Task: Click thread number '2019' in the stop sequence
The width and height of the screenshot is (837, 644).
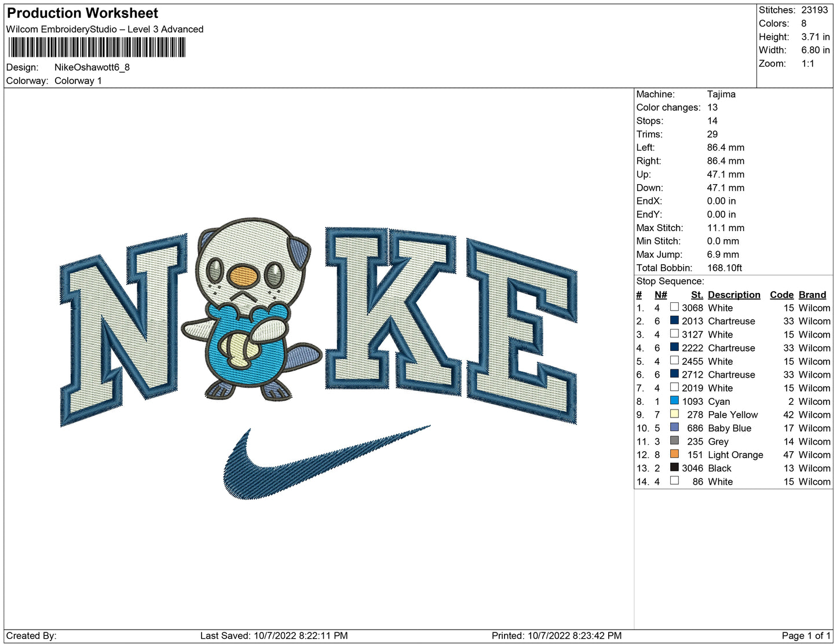Action: [692, 388]
